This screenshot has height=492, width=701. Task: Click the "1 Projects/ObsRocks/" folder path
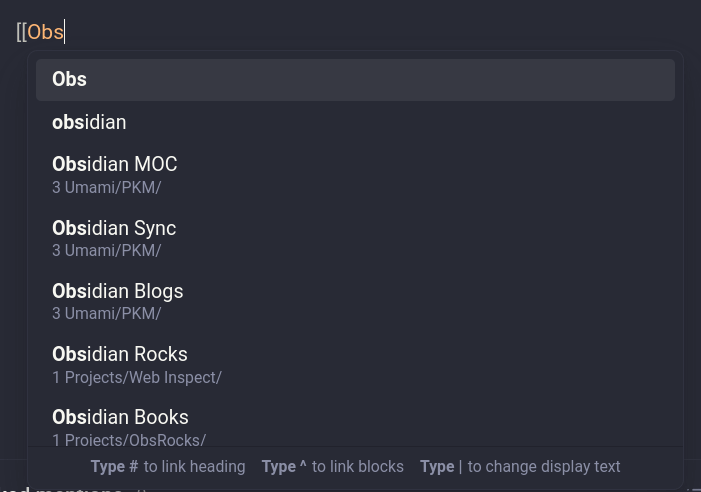click(x=129, y=440)
